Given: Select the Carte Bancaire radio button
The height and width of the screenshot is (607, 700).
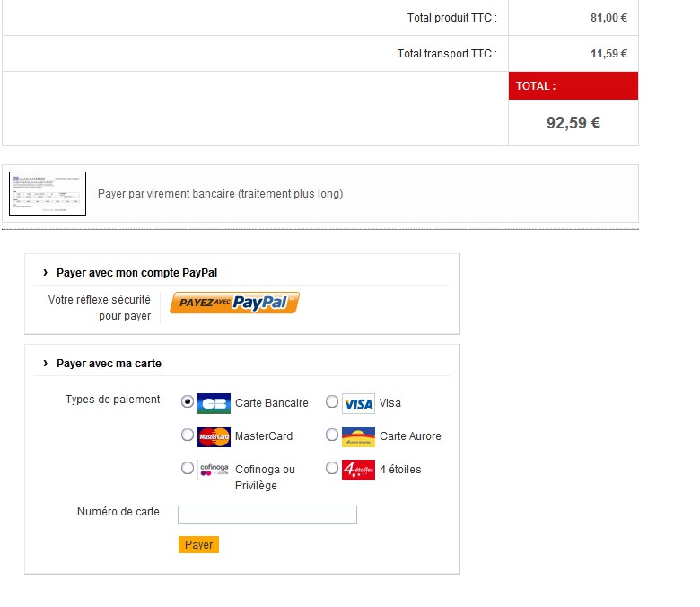Looking at the screenshot, I should click(x=188, y=401).
